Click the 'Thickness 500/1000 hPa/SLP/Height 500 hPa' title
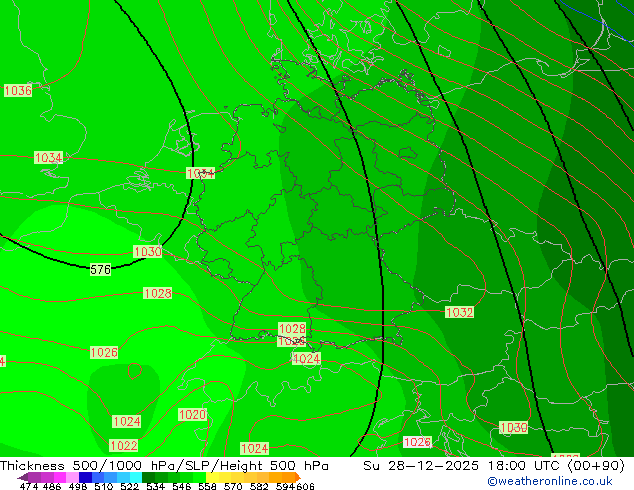Viewport: 634px width, 490px height. 164,466
